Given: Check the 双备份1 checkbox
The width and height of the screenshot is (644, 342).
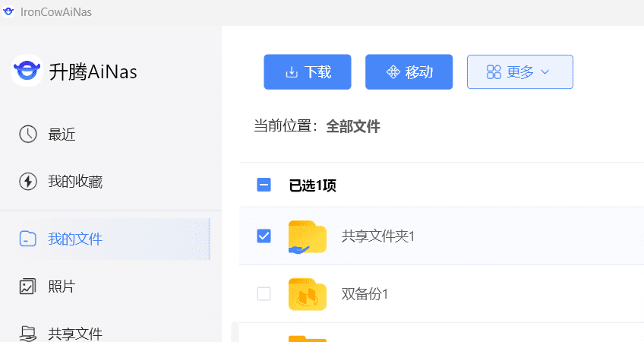Looking at the screenshot, I should click(264, 294).
